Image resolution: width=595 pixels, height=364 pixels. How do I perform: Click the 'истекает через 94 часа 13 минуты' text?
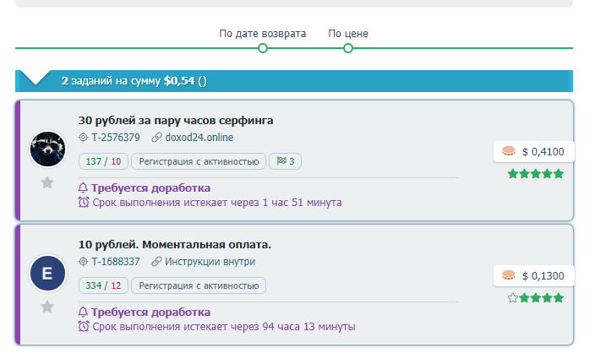[x=270, y=327]
